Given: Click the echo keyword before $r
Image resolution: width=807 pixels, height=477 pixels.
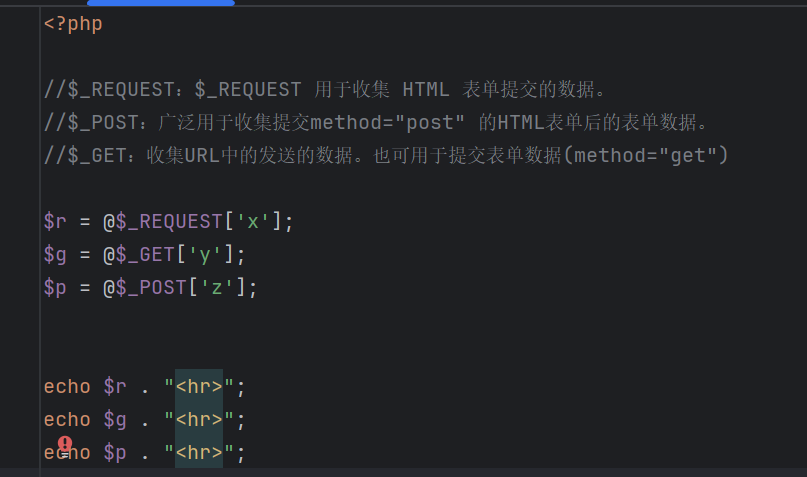Looking at the screenshot, I should 67,387.
